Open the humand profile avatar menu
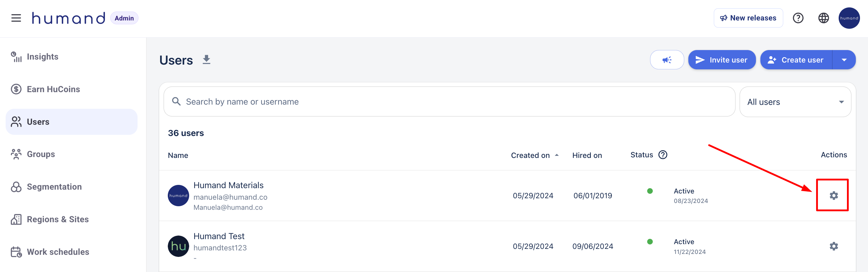 tap(848, 18)
